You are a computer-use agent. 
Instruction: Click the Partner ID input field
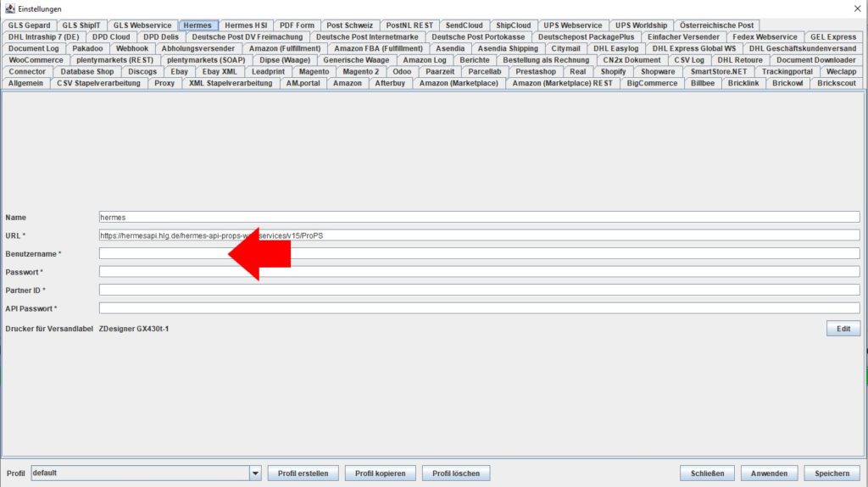click(480, 290)
